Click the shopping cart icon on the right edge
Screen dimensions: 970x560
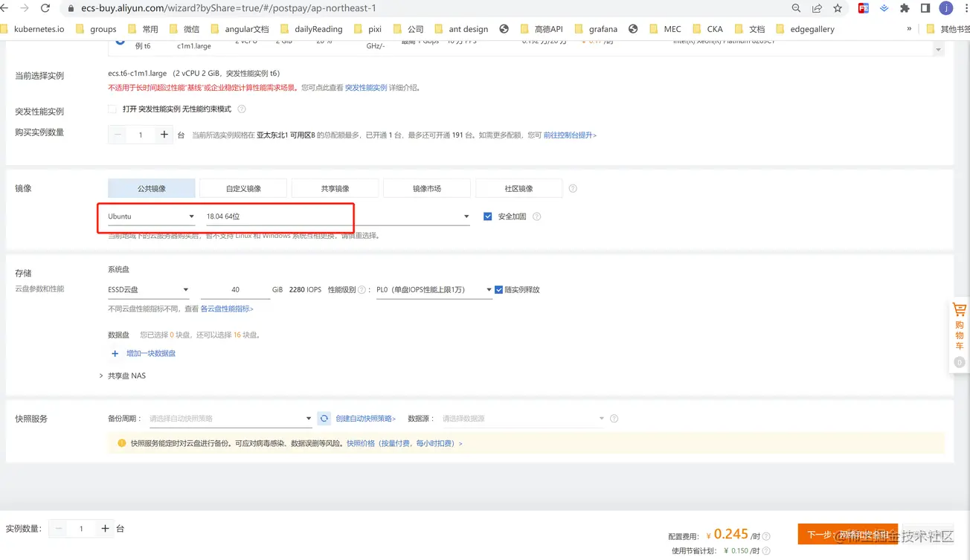[960, 309]
